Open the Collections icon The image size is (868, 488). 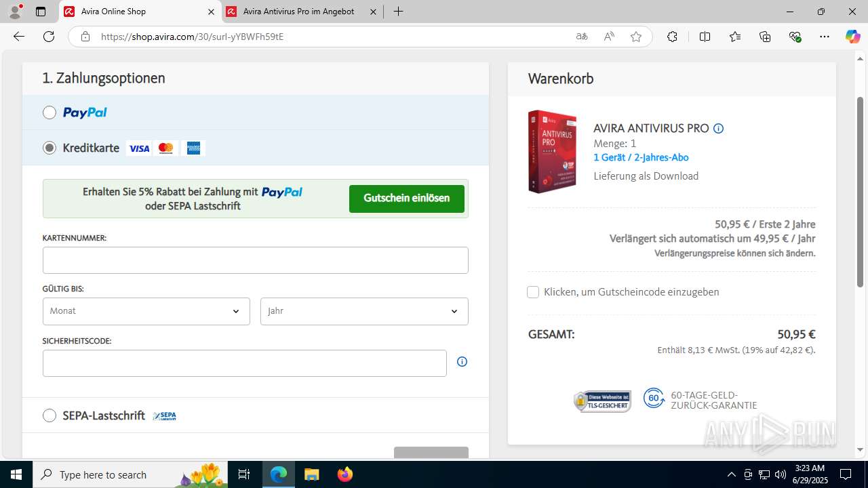(765, 37)
